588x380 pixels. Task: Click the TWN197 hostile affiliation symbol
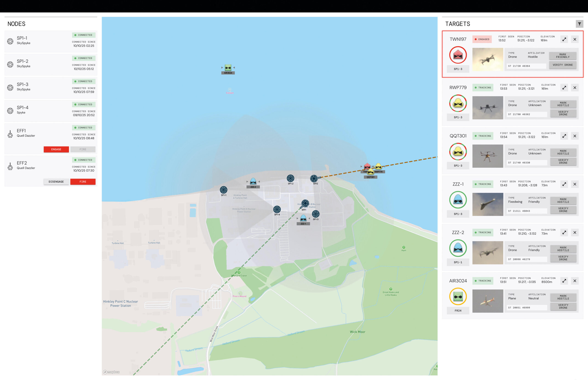pyautogui.click(x=458, y=55)
